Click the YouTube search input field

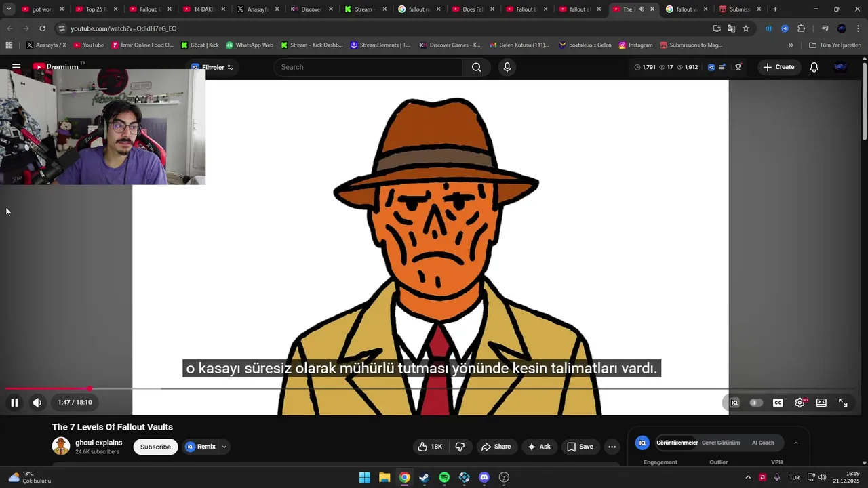[368, 67]
